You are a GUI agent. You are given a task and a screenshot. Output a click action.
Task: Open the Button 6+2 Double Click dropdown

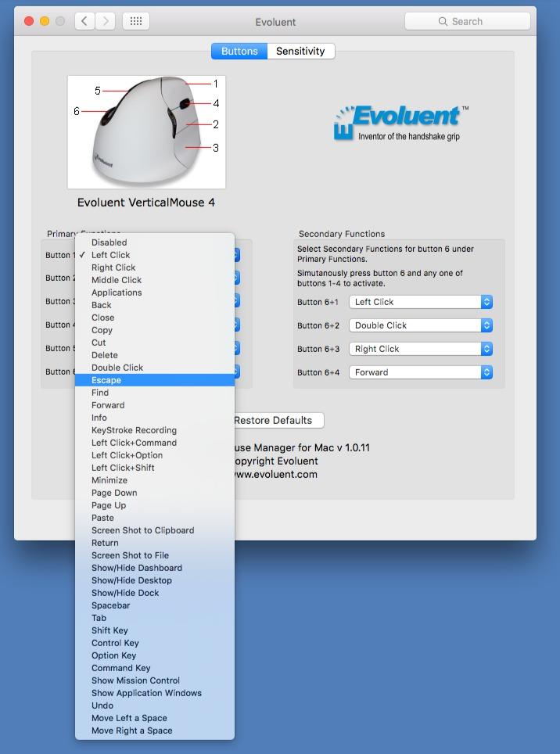tap(421, 325)
